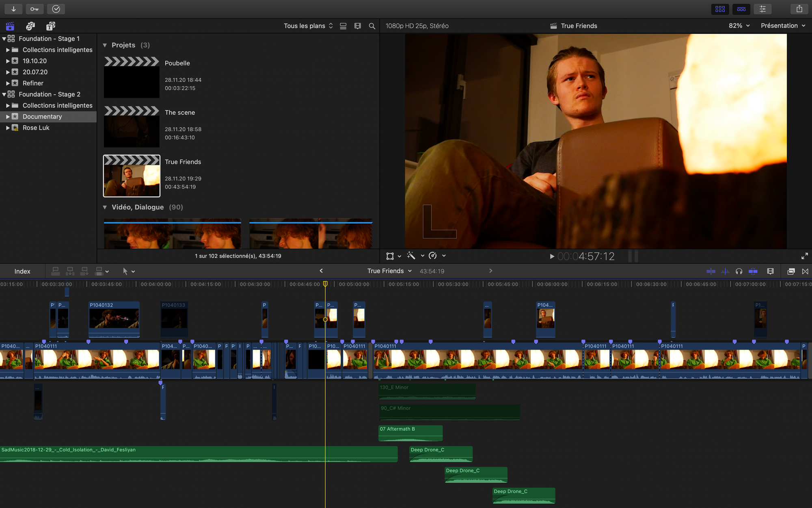Toggle video skimming in timeline
812x508 pixels.
[x=711, y=271]
